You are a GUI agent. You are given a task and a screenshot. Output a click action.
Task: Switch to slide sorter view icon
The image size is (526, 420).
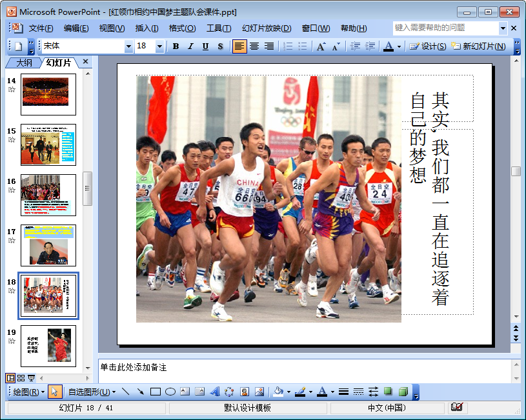point(21,378)
